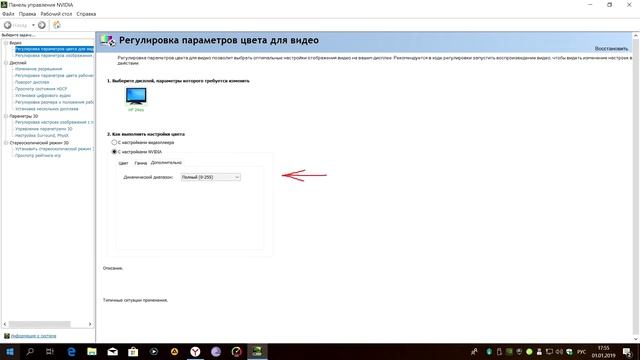This screenshot has width=640, height=360.
Task: Open the Динамический диапазон dropdown
Action: tap(211, 177)
